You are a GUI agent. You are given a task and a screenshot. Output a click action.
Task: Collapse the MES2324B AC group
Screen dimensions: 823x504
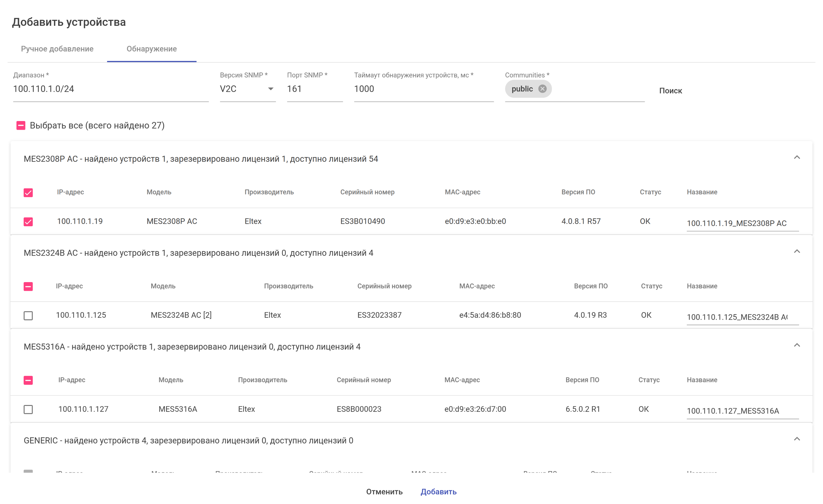[x=797, y=251]
